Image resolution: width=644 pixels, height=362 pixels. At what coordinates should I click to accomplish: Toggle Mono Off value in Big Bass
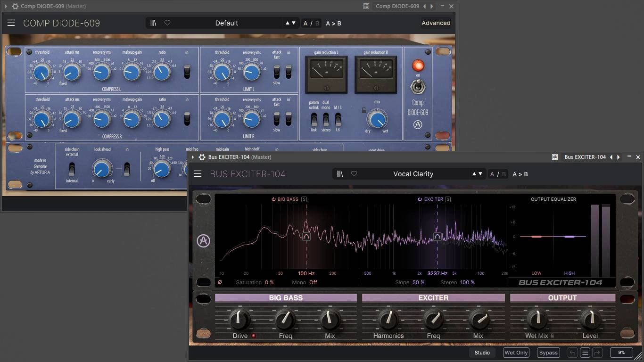[x=313, y=282]
